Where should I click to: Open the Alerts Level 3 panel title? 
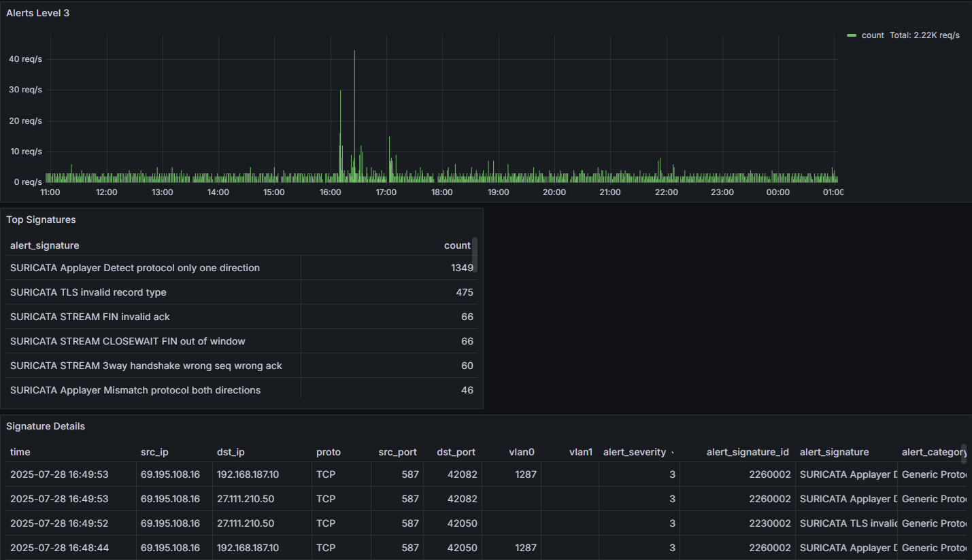click(x=37, y=13)
